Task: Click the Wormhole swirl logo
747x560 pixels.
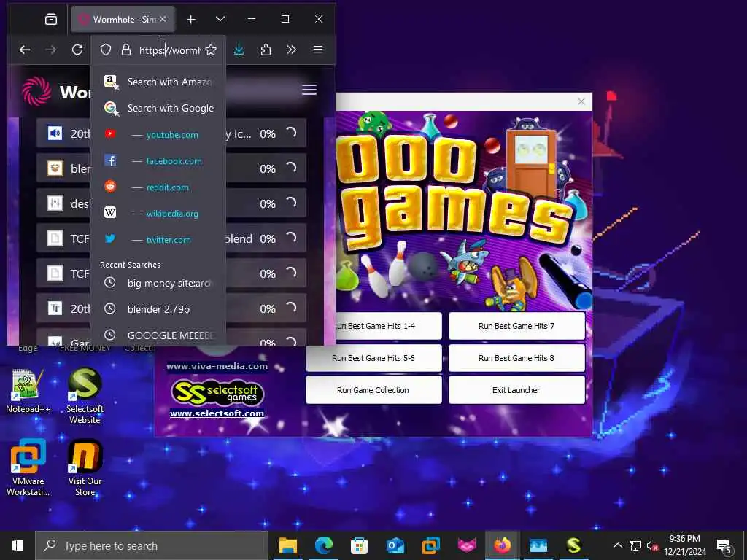Action: pos(36,91)
